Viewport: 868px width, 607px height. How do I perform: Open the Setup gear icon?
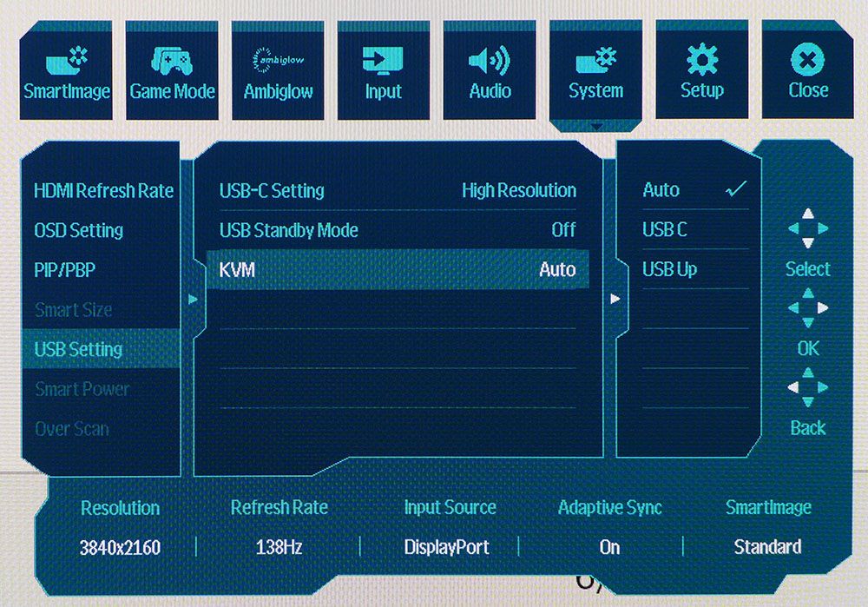pos(702,59)
